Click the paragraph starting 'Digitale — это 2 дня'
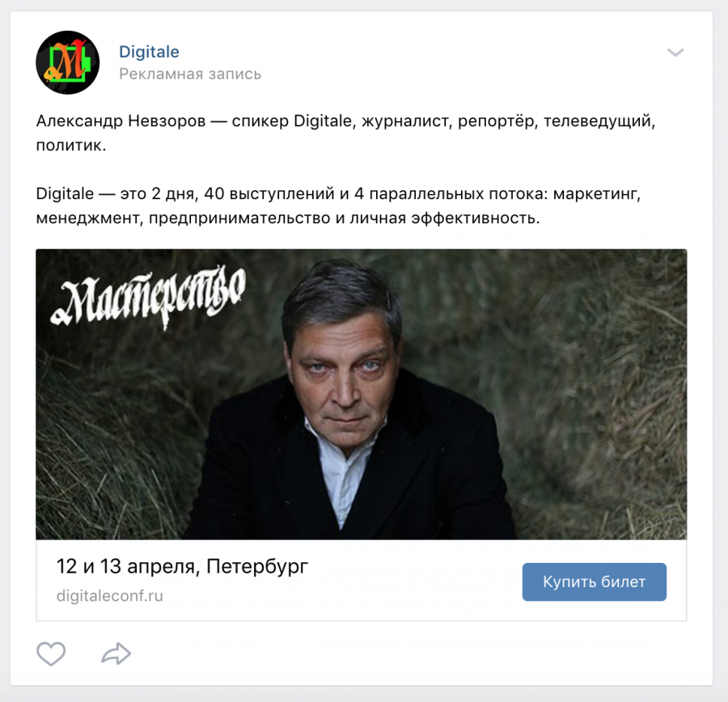 (x=338, y=205)
